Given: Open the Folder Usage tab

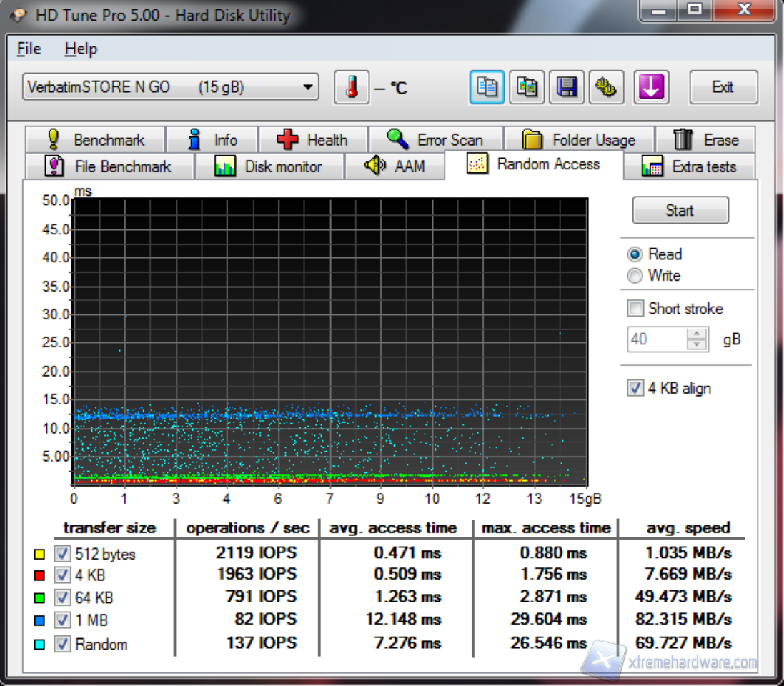Looking at the screenshot, I should (x=578, y=140).
